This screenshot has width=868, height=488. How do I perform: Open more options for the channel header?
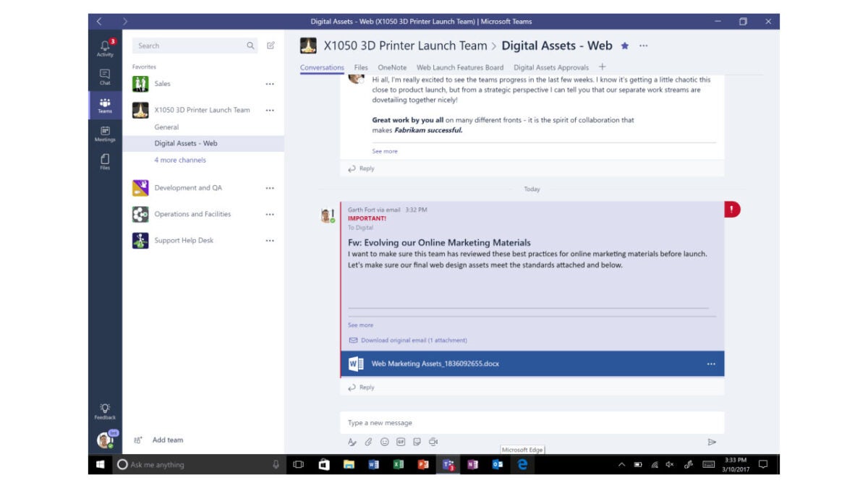642,46
